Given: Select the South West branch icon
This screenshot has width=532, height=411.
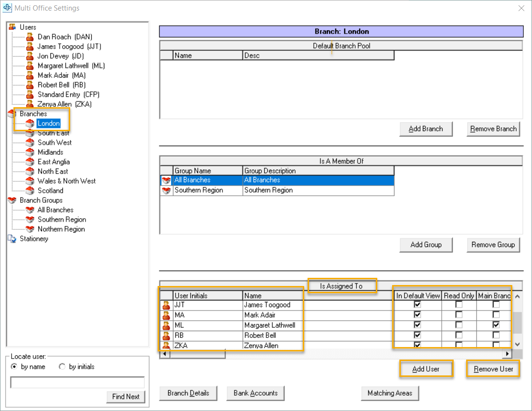Looking at the screenshot, I should (30, 143).
